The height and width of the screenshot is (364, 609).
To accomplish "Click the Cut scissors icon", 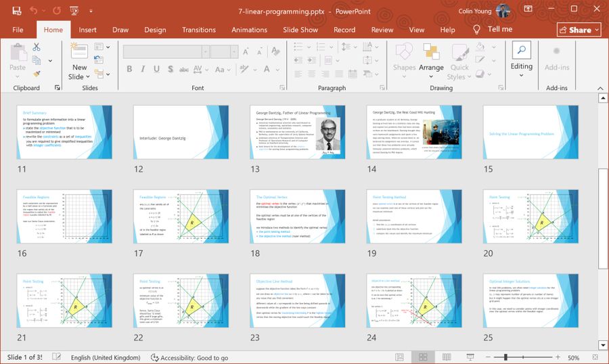I will (37, 47).
